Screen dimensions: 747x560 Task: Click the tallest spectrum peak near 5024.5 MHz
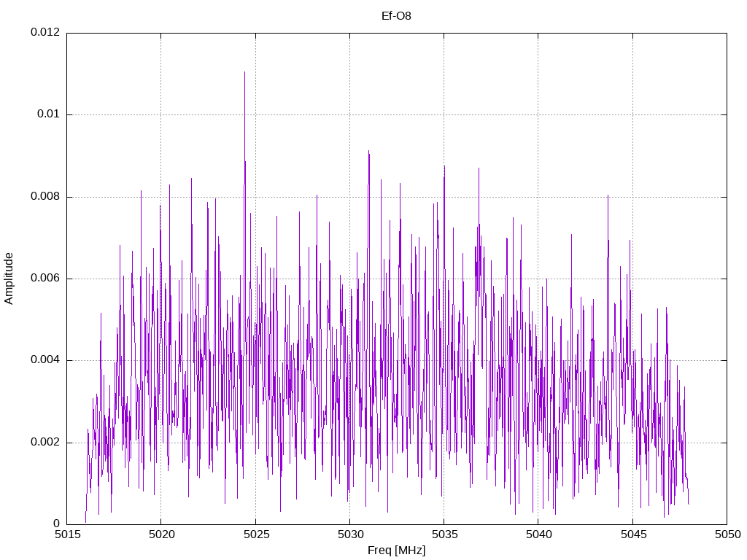pos(245,72)
